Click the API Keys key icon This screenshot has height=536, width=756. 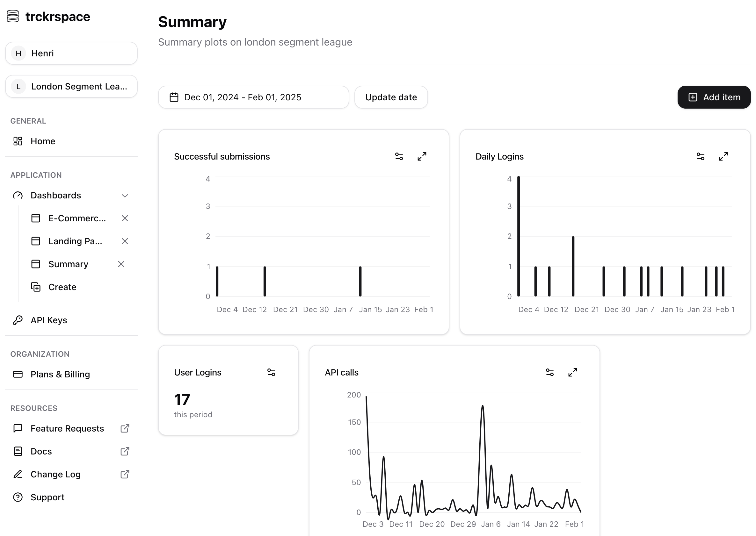click(x=18, y=320)
